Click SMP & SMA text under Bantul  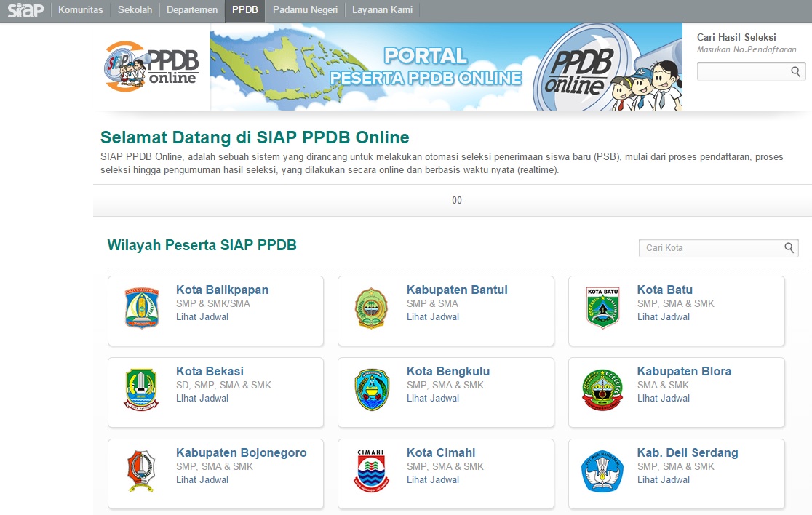tap(432, 303)
